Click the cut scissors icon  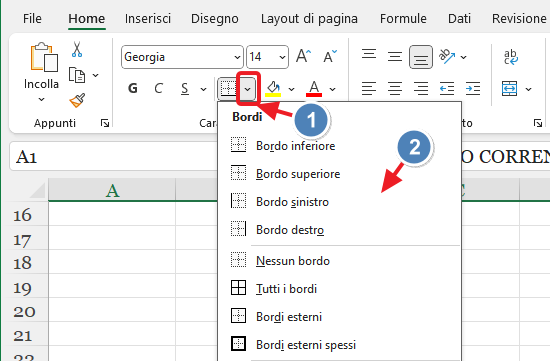pos(77,49)
